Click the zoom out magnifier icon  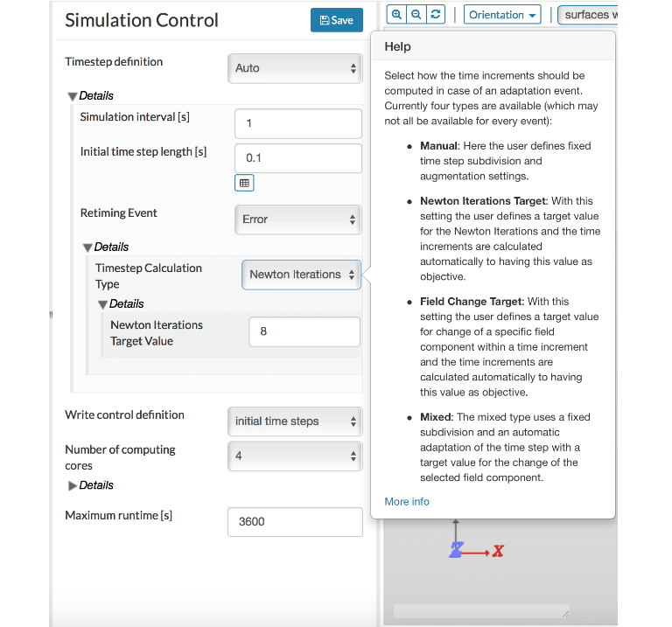click(x=416, y=15)
